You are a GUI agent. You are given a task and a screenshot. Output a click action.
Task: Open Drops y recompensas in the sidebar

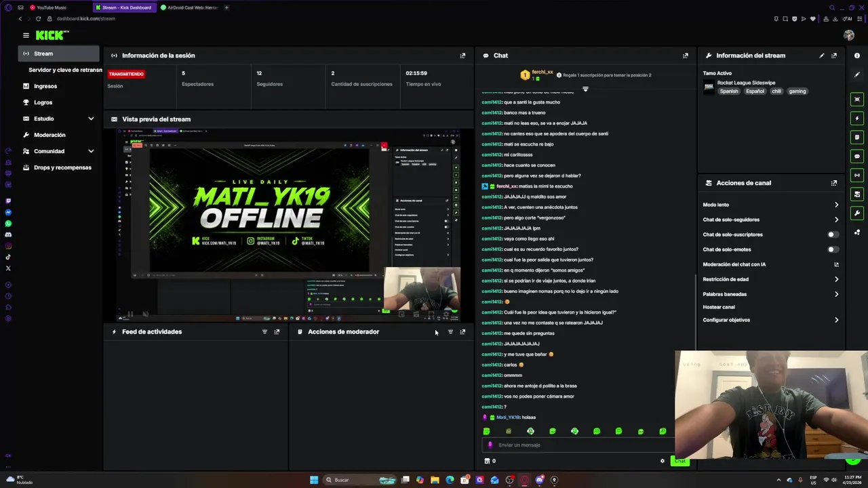click(x=62, y=167)
